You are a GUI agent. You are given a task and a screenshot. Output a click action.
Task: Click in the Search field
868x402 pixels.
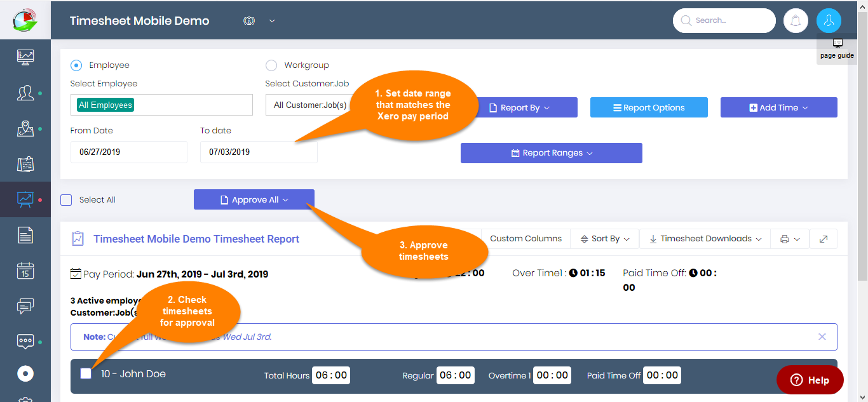click(x=724, y=20)
